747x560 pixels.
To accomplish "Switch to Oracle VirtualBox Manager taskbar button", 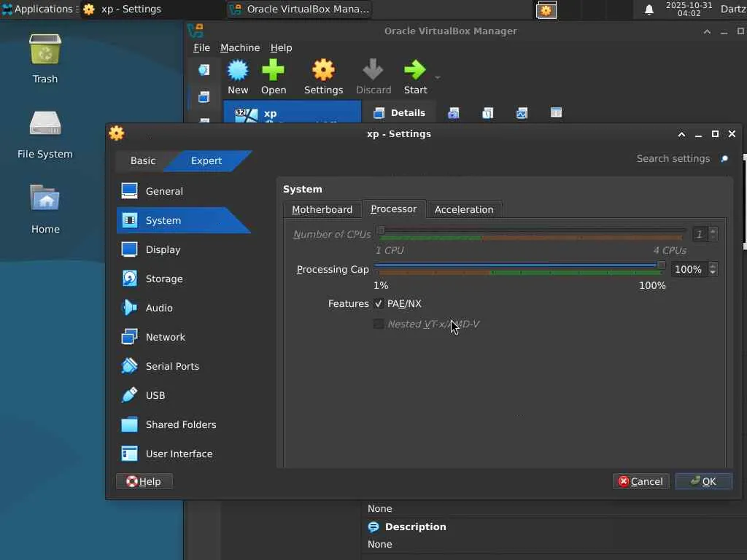I will click(299, 9).
